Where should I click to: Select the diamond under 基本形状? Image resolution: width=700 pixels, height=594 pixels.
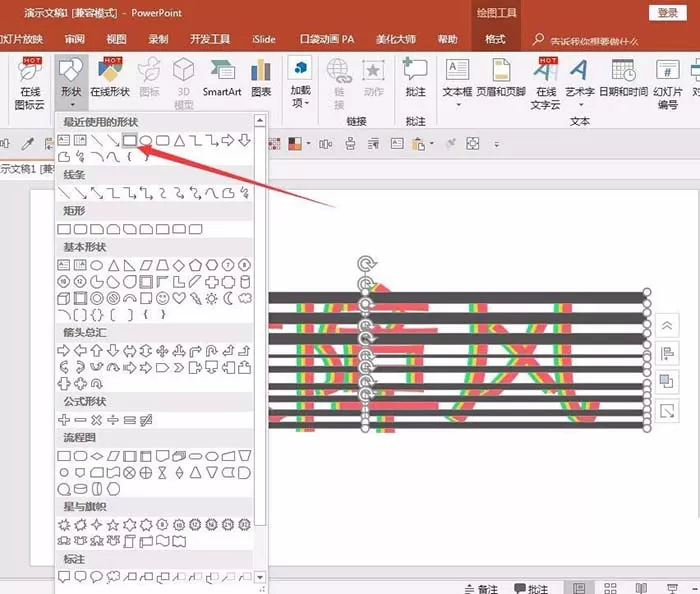[179, 266]
